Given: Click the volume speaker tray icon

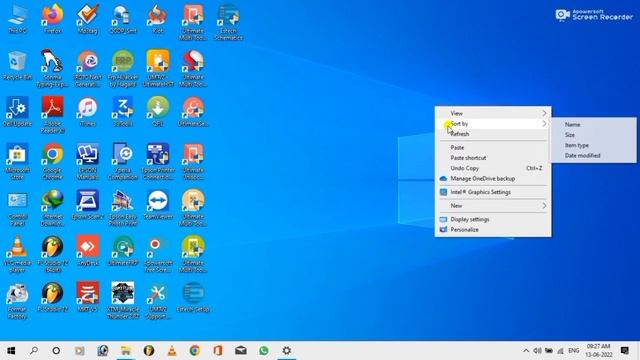Looking at the screenshot, I should [537, 351].
